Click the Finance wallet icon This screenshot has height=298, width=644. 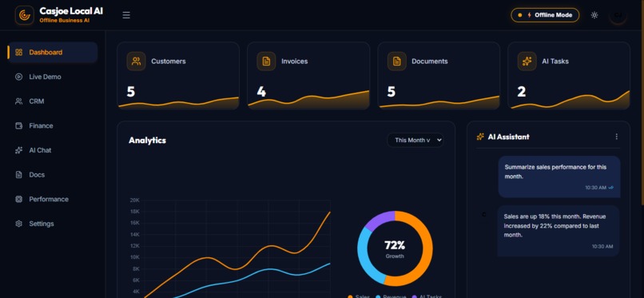18,125
